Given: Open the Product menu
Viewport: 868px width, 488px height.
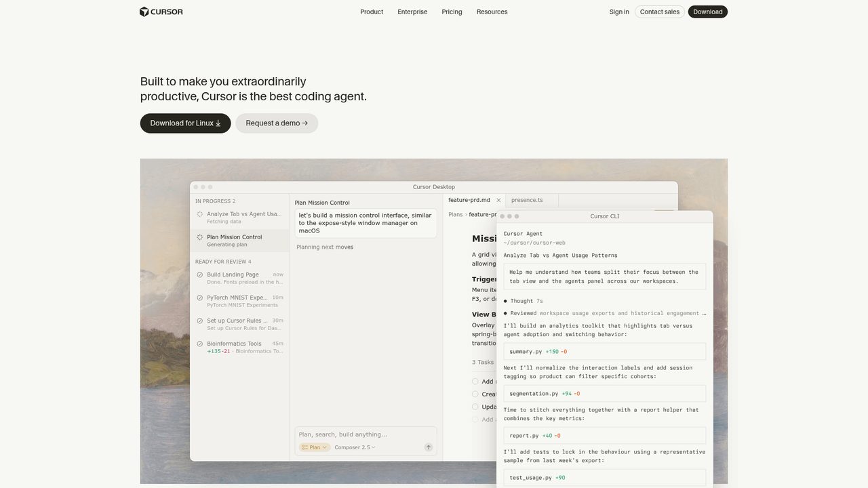Looking at the screenshot, I should tap(372, 12).
